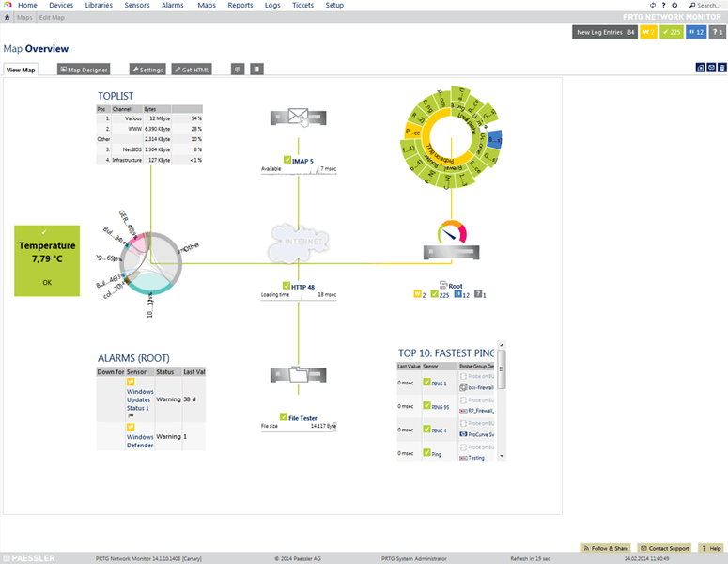Open the Devices menu
The width and height of the screenshot is (728, 564).
point(60,5)
